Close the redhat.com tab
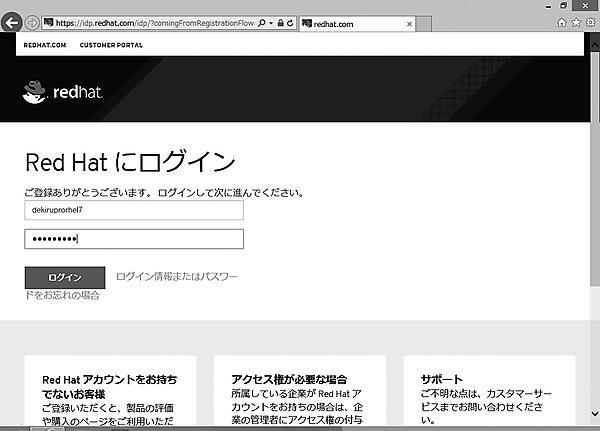 (x=409, y=24)
